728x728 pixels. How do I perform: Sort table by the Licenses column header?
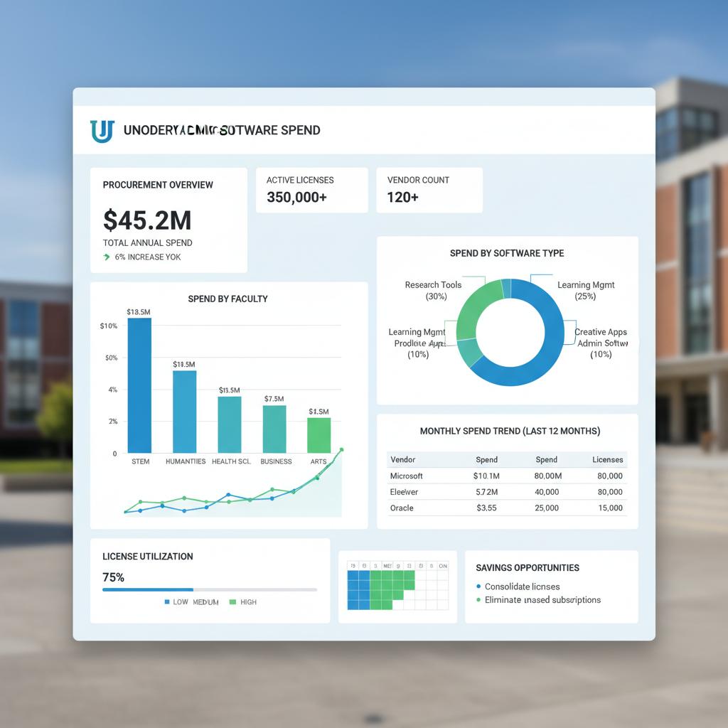click(x=607, y=459)
